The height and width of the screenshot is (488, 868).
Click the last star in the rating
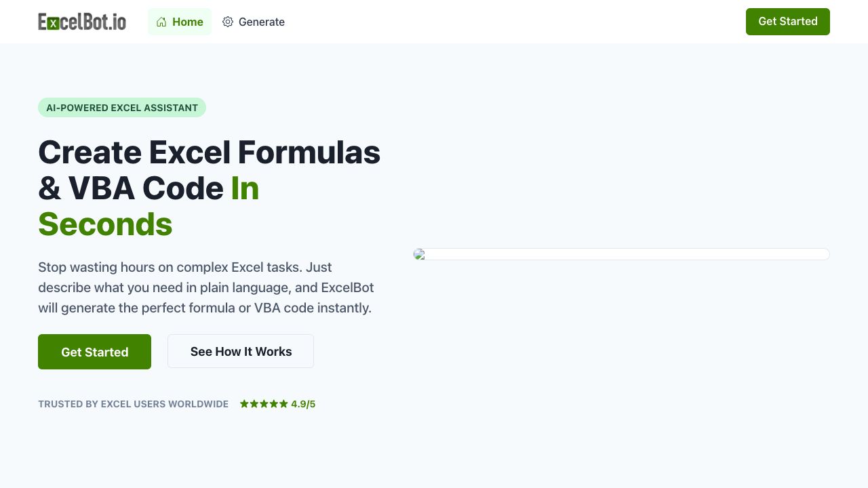(283, 404)
